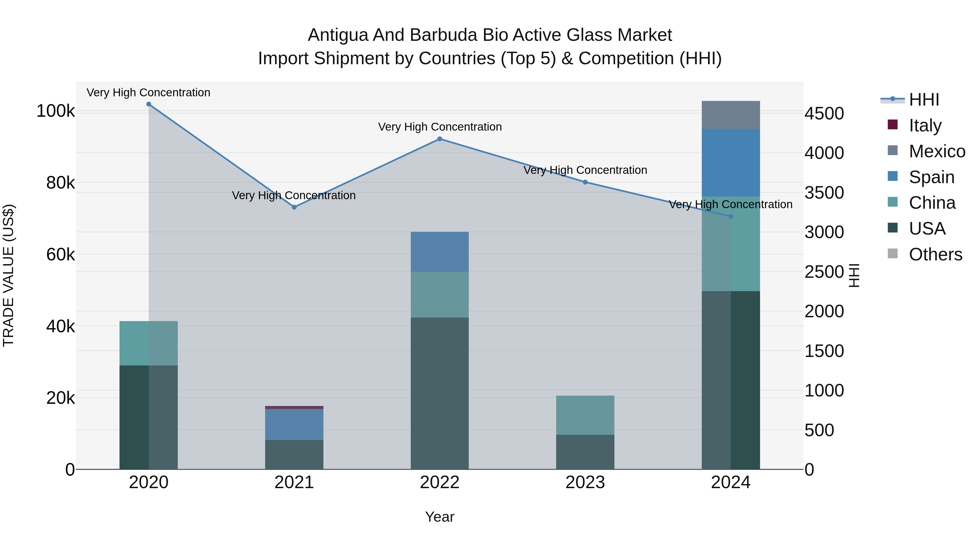Viewport: 980px width, 551px height.
Task: Click the 500 HHI axis tick
Action: tap(819, 430)
